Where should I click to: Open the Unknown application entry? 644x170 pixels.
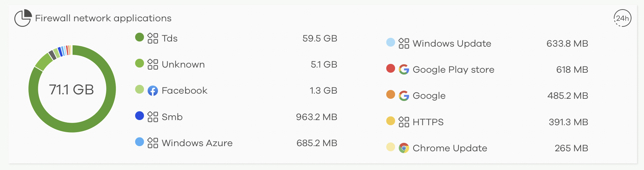click(x=183, y=65)
